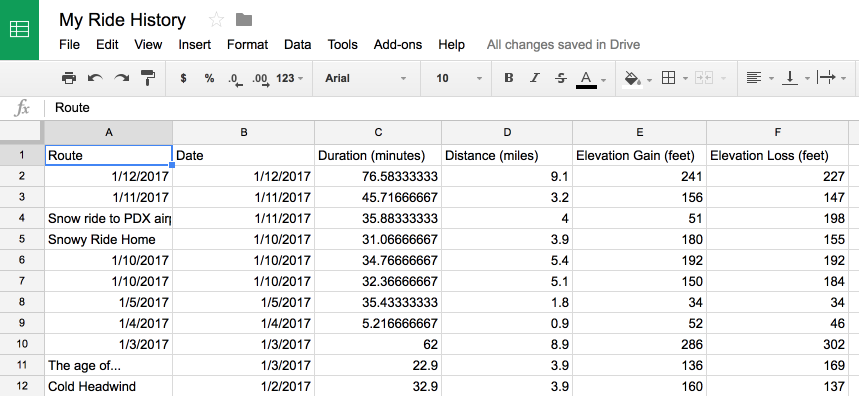Open the text wrapping menu
The width and height of the screenshot is (859, 396).
826,78
